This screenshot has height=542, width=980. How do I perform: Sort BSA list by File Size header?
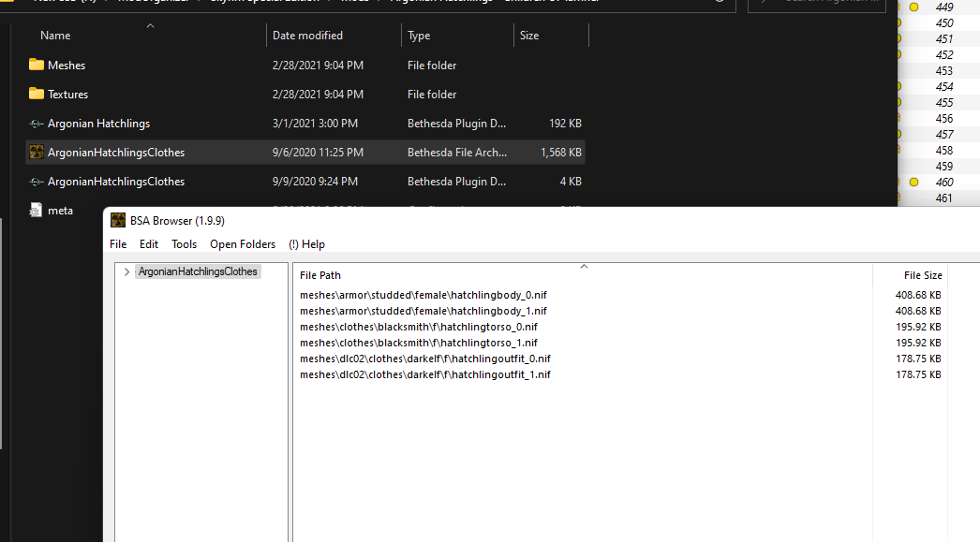[x=923, y=275]
